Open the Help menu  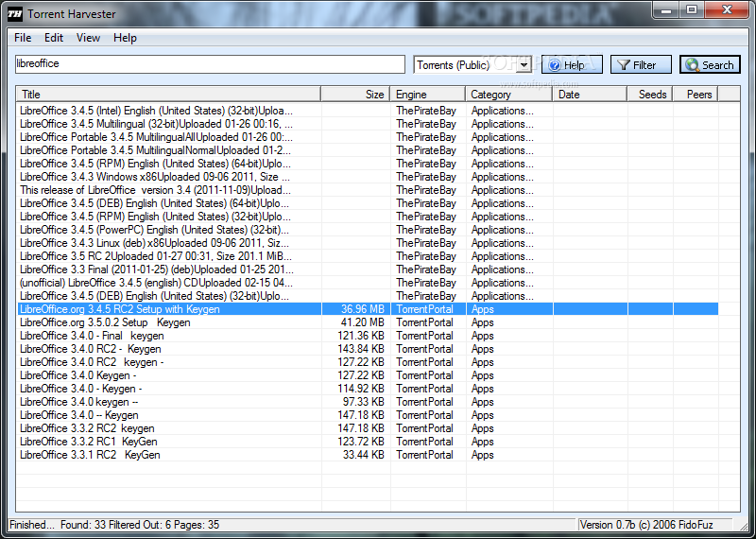[125, 38]
